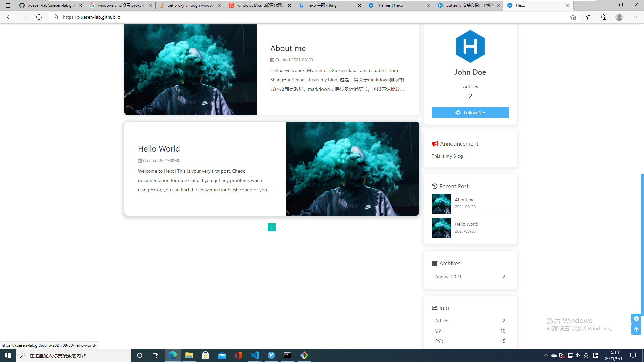The width and height of the screenshot is (644, 362).
Task: Click the Hello World post title link
Action: tap(159, 148)
